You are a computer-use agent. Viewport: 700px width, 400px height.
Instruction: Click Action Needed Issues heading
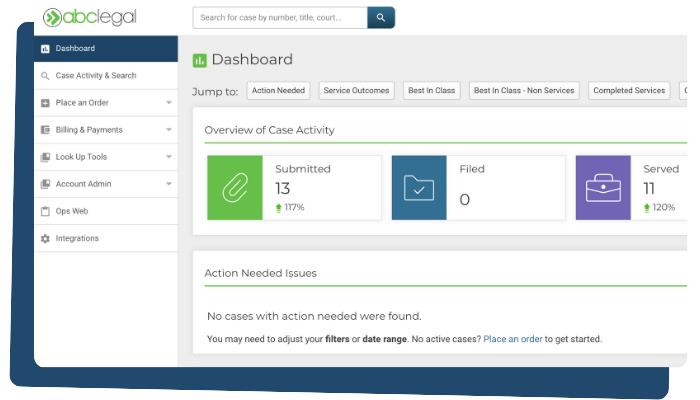[x=260, y=273]
